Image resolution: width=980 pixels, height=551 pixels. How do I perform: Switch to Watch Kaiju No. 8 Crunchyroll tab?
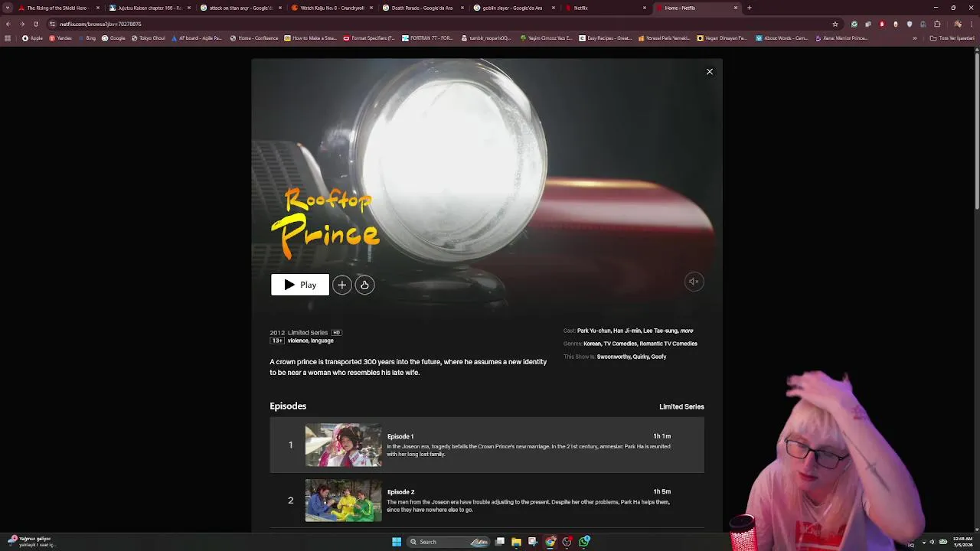tap(332, 8)
